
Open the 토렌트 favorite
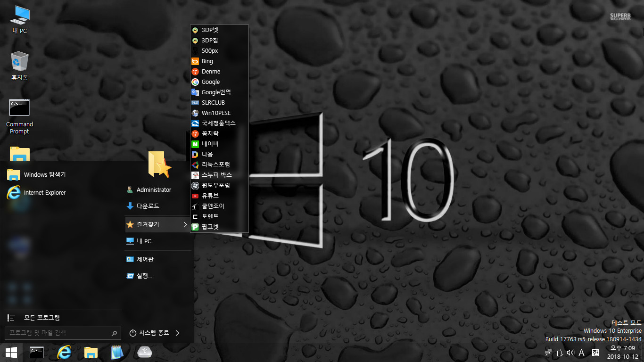pyautogui.click(x=219, y=217)
